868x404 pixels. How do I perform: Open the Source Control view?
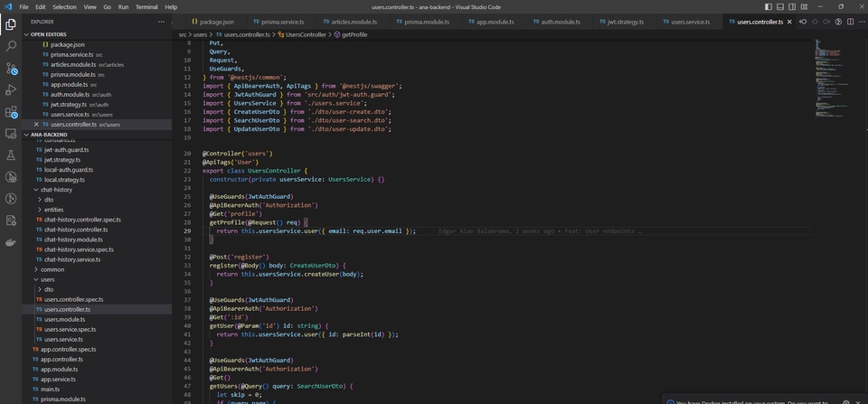point(11,68)
